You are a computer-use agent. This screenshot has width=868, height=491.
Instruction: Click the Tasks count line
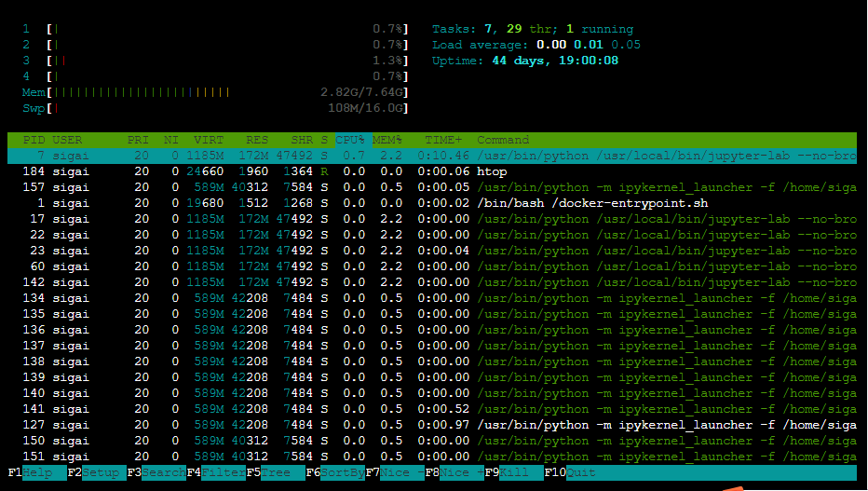533,29
